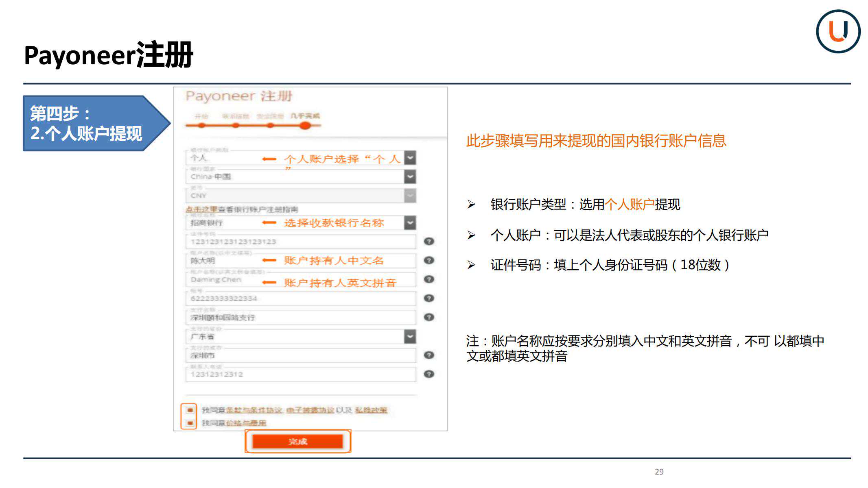Click the slide title Payoneer注册
Image resolution: width=868 pixels, height=488 pixels.
pyautogui.click(x=109, y=55)
